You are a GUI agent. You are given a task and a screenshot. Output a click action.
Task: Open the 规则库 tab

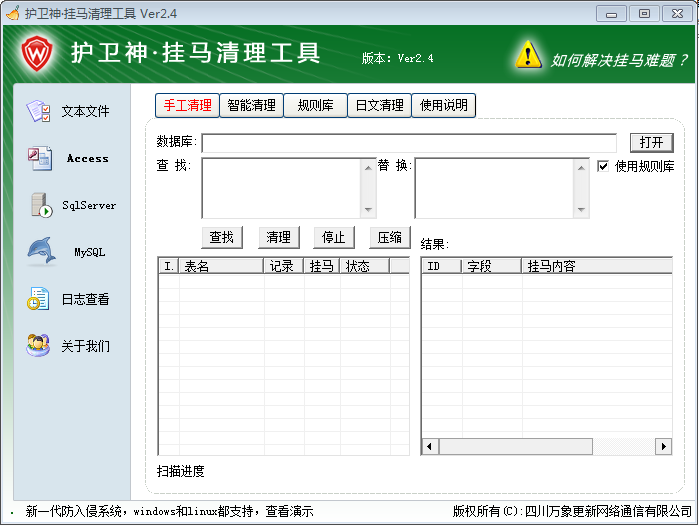(315, 105)
